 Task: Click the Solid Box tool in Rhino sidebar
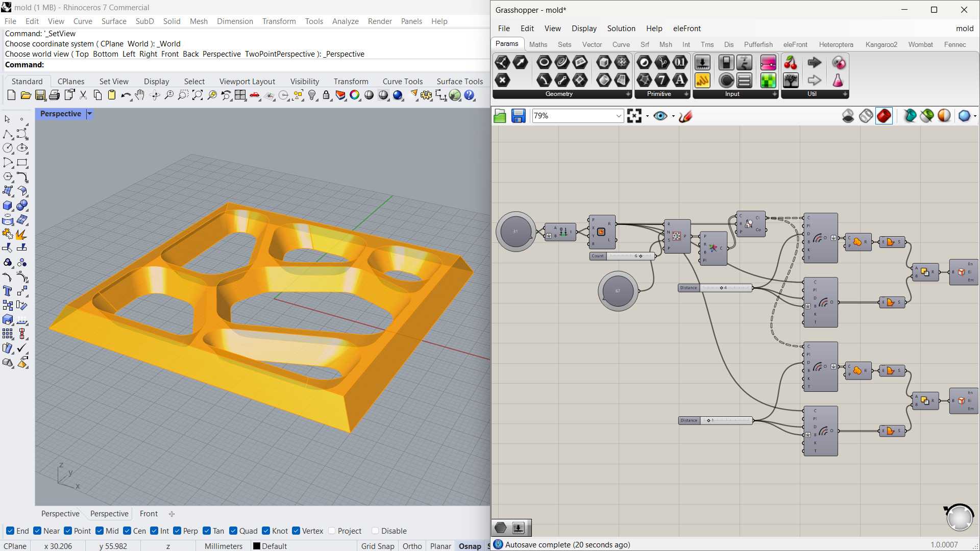[8, 206]
